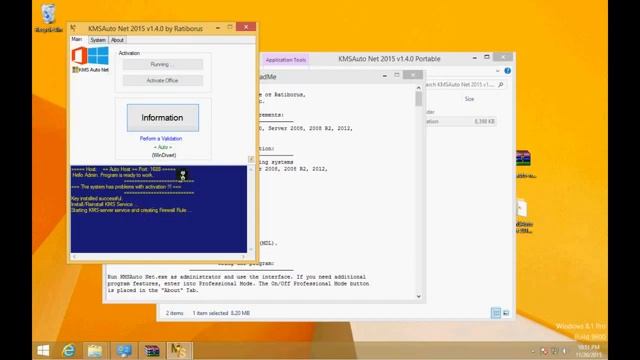The width and height of the screenshot is (640, 360).
Task: Open the volume icon in the system tray
Action: 565,351
